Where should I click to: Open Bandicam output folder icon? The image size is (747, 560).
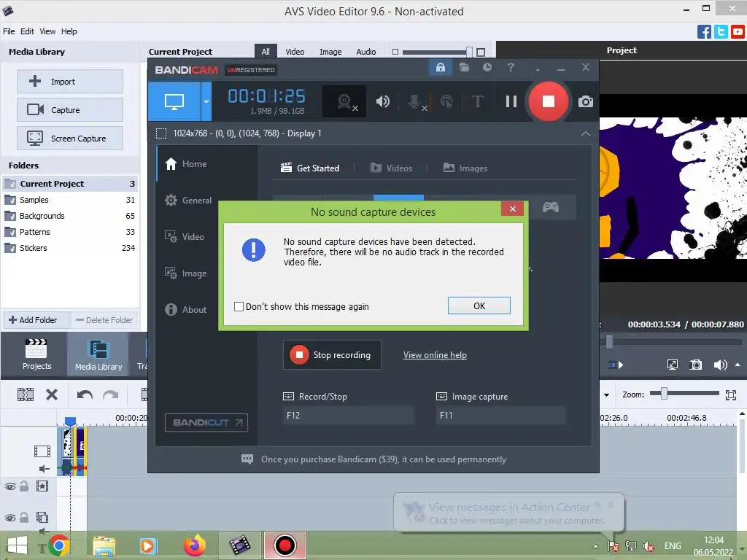(464, 67)
